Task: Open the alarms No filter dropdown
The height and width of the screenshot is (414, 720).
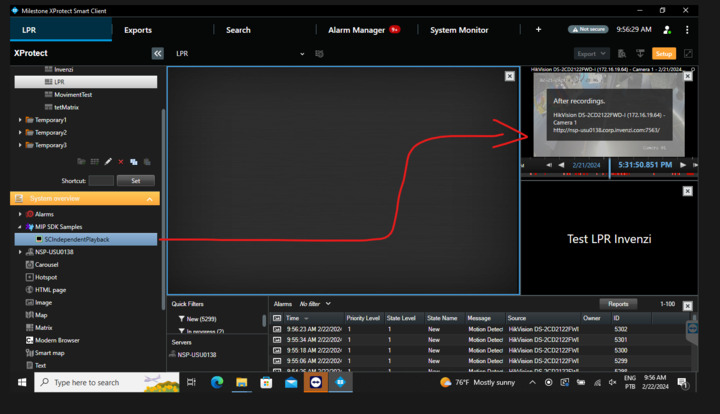Action: 315,304
